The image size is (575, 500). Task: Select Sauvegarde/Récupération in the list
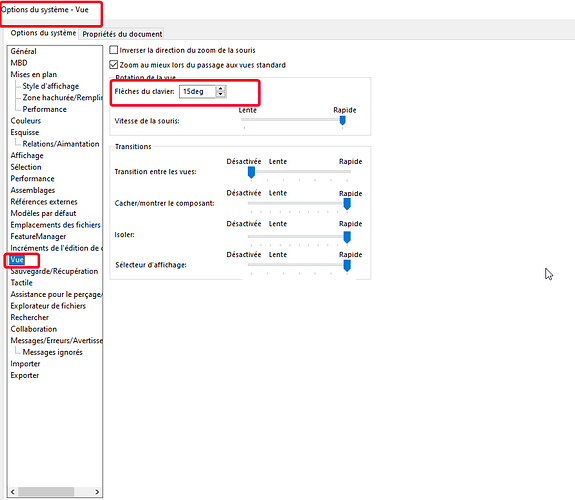coord(54,271)
